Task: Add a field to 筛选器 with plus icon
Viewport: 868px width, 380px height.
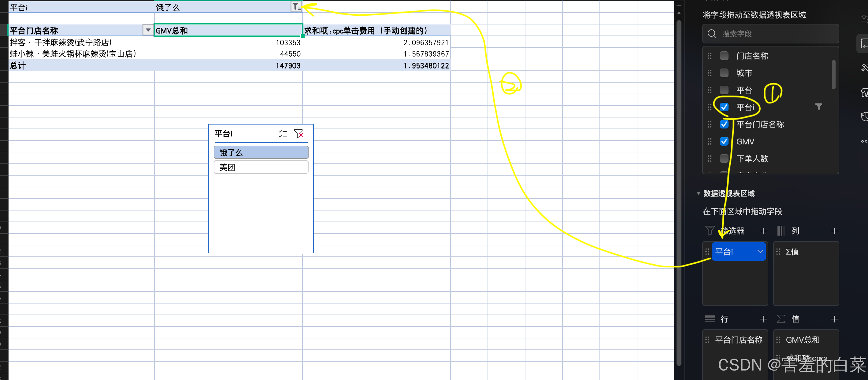Action: (x=763, y=231)
